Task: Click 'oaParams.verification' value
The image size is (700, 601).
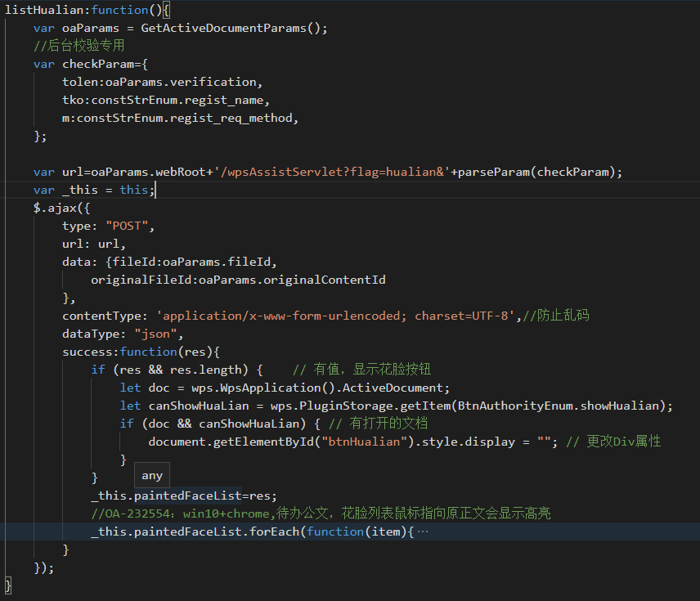Action: [x=181, y=82]
